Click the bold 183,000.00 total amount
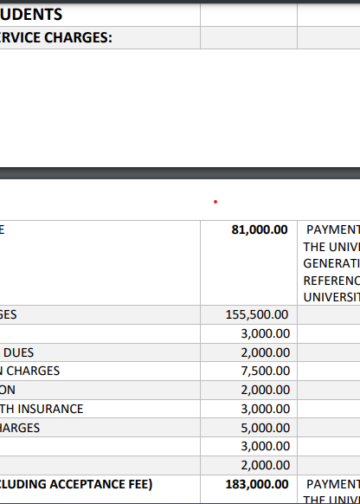 click(x=257, y=484)
